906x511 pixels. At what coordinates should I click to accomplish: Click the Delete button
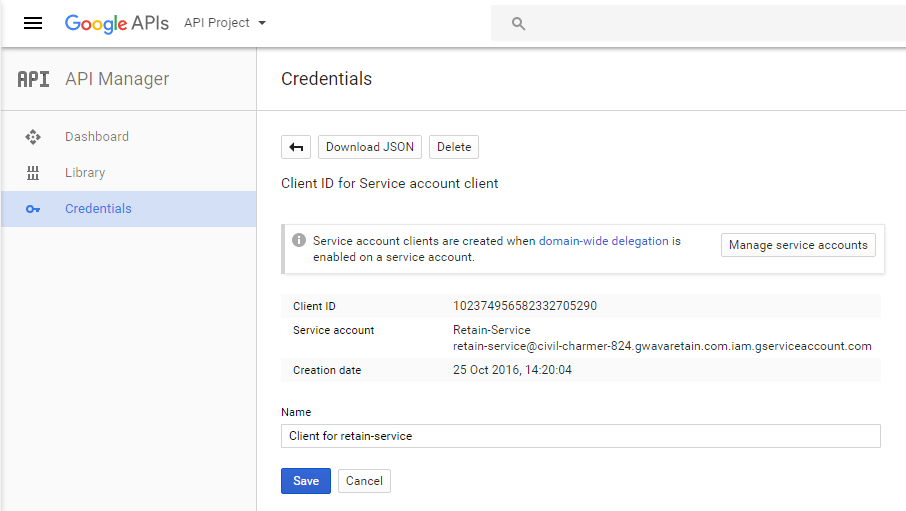pyautogui.click(x=454, y=147)
